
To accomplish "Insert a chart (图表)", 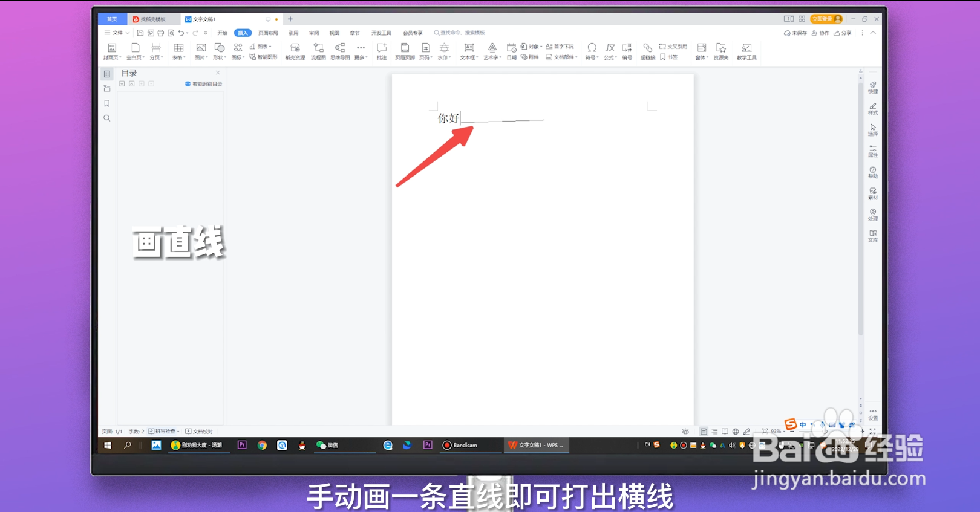I will 261,47.
